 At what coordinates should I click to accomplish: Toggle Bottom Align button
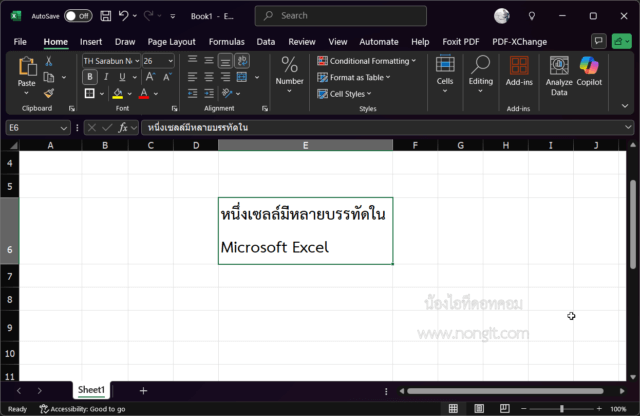[225, 61]
